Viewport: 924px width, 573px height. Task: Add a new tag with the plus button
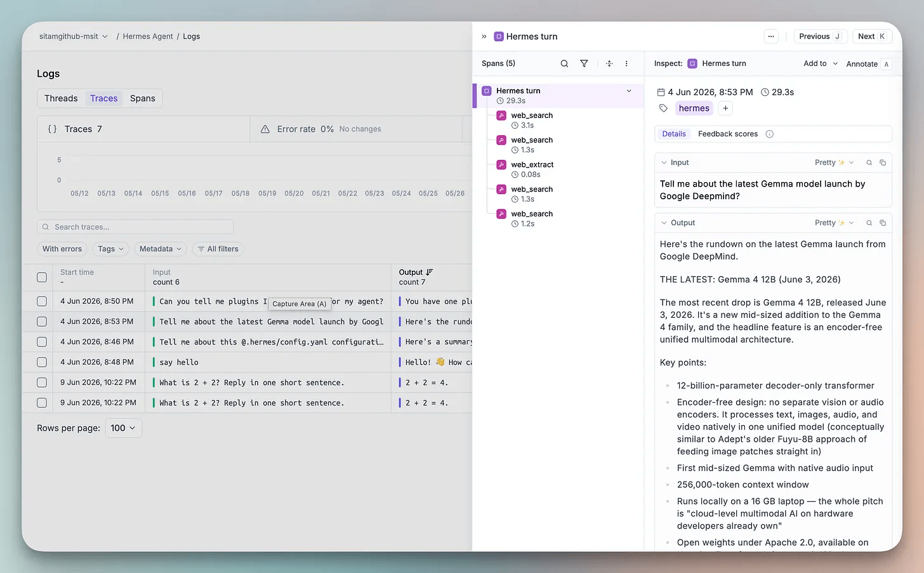pyautogui.click(x=725, y=109)
